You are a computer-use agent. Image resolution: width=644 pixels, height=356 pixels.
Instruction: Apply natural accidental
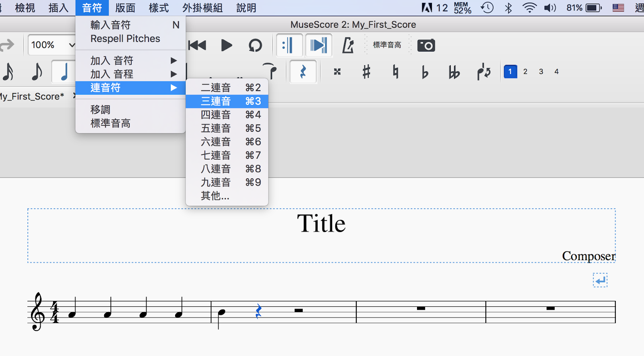pyautogui.click(x=396, y=72)
